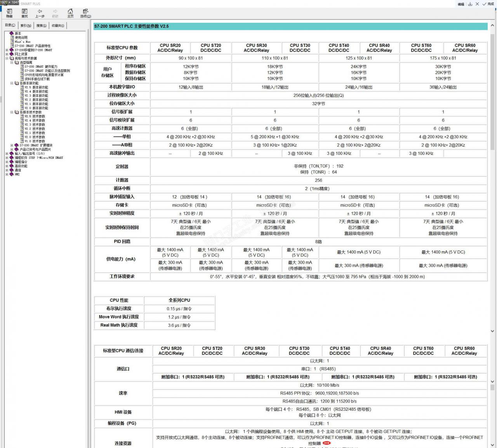Click the 完成 (Done) checkmark button
This screenshot has width=497, height=448.
[x=488, y=4]
